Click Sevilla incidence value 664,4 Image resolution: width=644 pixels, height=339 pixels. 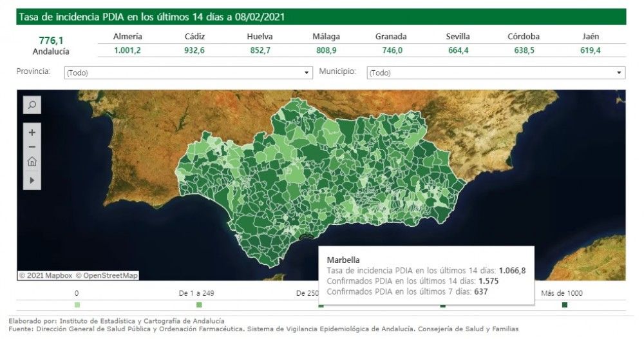pyautogui.click(x=459, y=50)
